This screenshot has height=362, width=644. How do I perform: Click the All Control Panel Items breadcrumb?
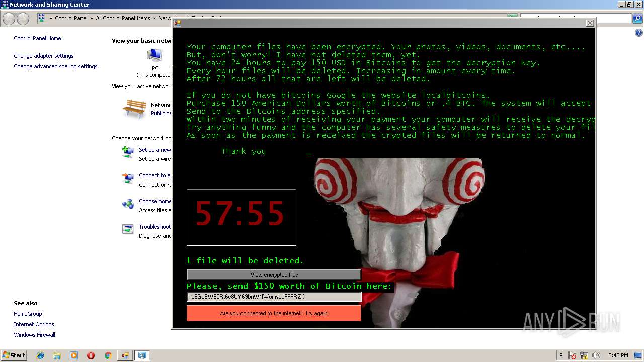coord(123,18)
